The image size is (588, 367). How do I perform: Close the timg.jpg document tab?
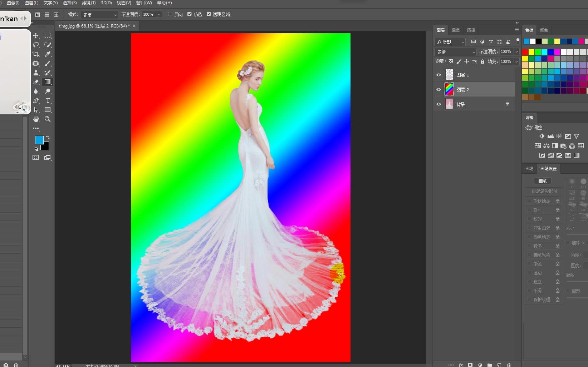point(134,26)
